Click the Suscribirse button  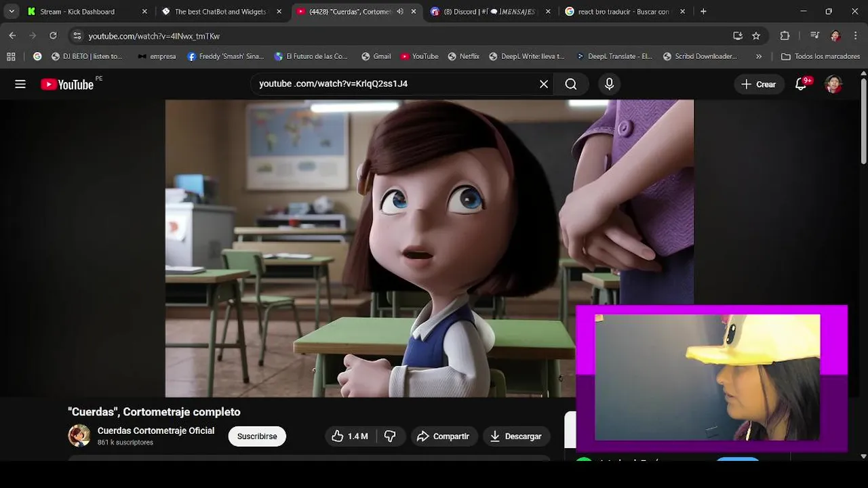pyautogui.click(x=257, y=436)
